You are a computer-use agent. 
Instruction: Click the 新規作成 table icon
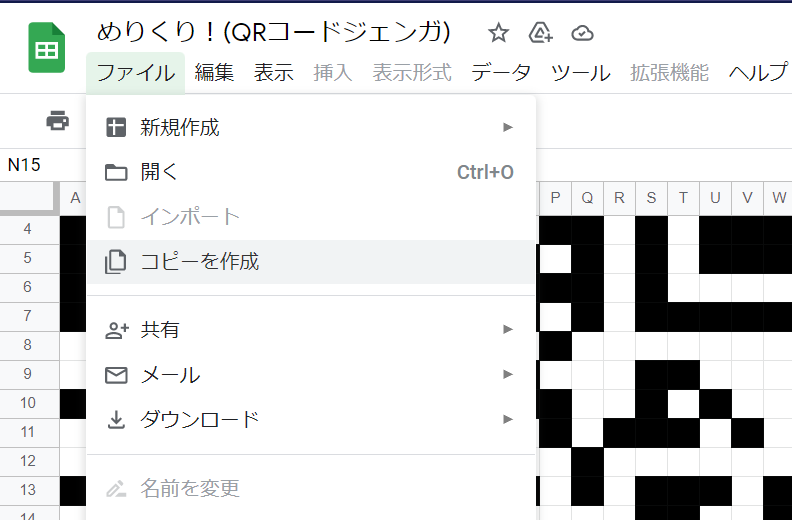tap(116, 127)
